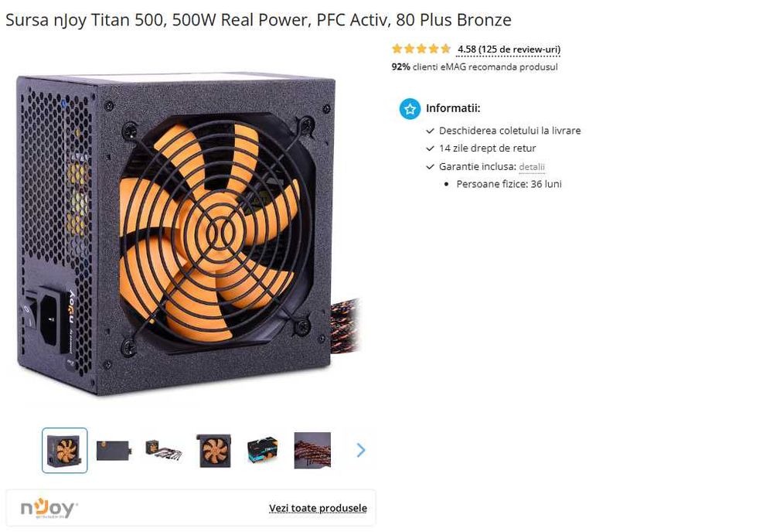Select the top-down fan view thumbnail
This screenshot has height=532, width=773.
214,450
